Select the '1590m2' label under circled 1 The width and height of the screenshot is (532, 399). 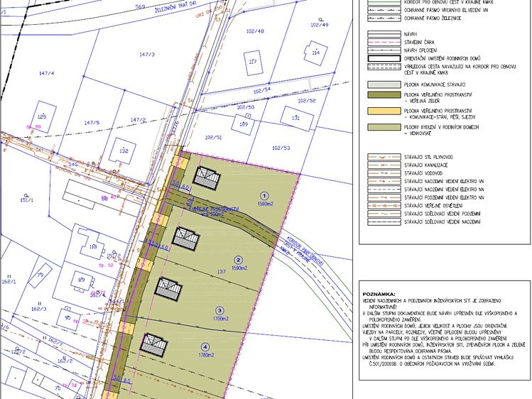coord(266,204)
